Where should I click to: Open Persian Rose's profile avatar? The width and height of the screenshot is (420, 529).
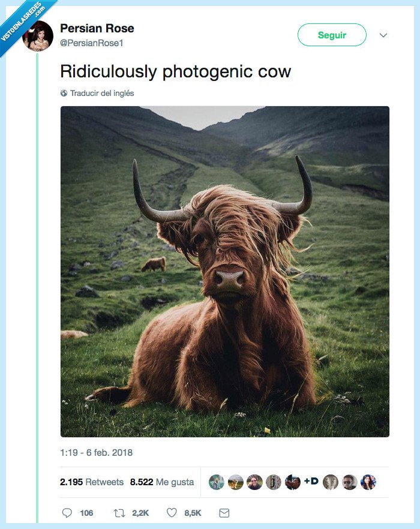[x=38, y=35]
